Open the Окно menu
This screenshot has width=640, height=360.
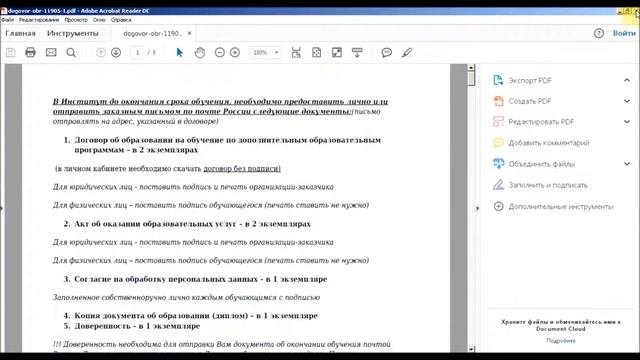(99, 20)
